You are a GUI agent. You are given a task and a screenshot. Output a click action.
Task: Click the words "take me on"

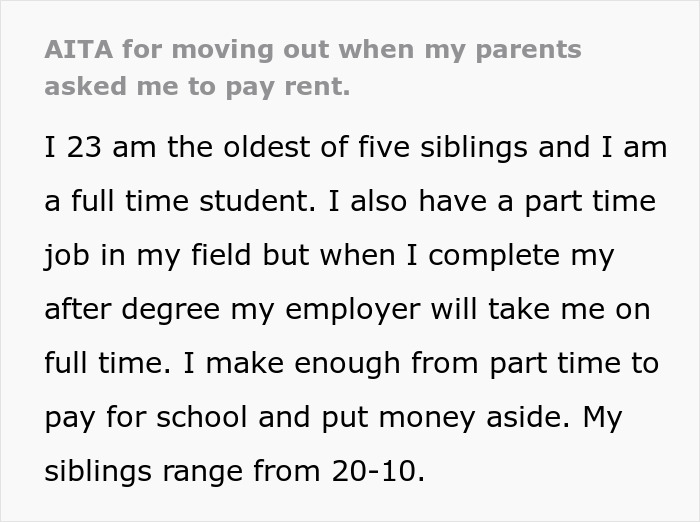569,309
